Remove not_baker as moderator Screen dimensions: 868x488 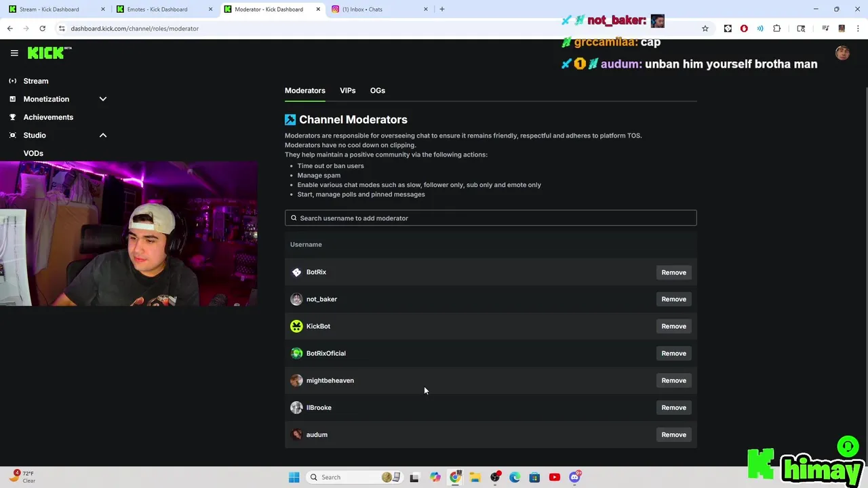674,299
